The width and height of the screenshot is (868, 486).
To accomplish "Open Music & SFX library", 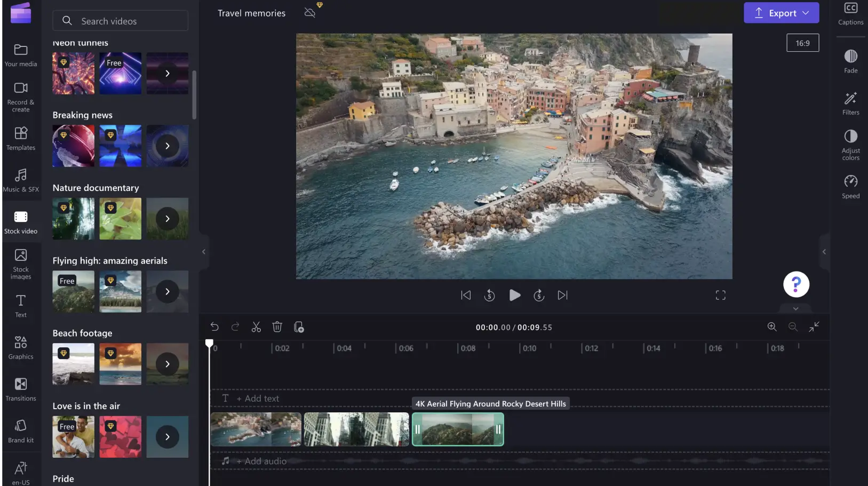I will point(21,181).
